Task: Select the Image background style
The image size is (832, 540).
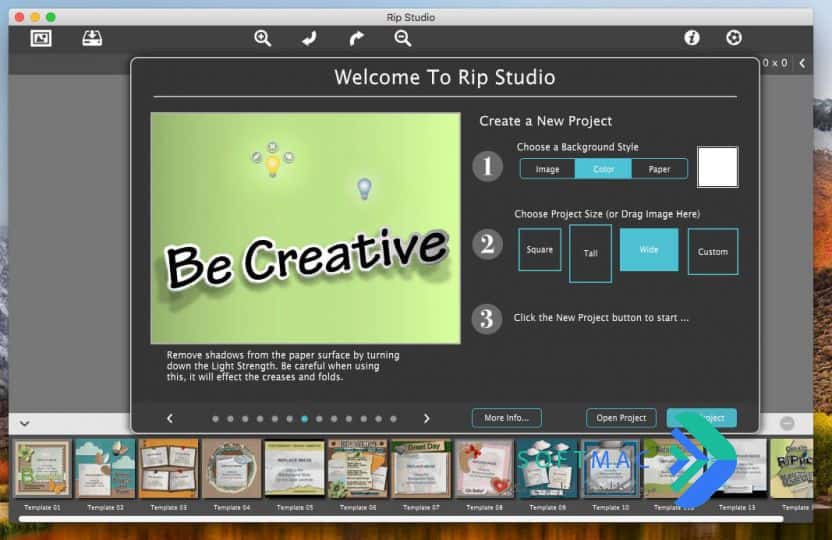Action: 547,169
